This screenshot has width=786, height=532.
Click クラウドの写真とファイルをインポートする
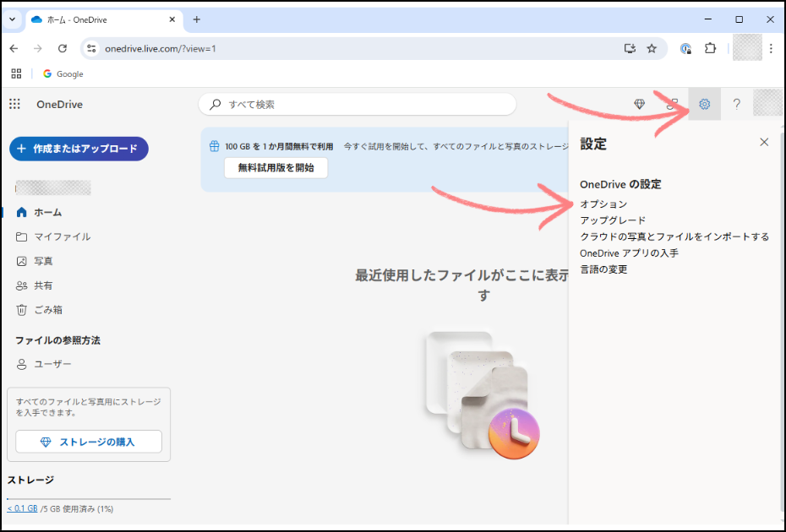(x=674, y=236)
